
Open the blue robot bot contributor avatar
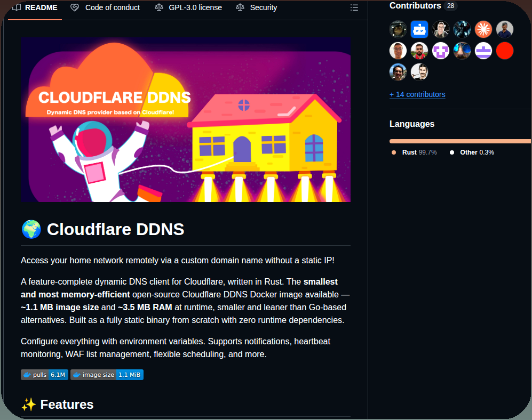coord(419,29)
